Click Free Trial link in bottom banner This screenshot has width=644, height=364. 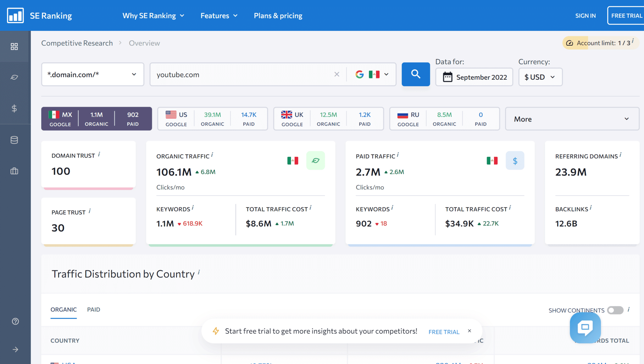click(444, 332)
